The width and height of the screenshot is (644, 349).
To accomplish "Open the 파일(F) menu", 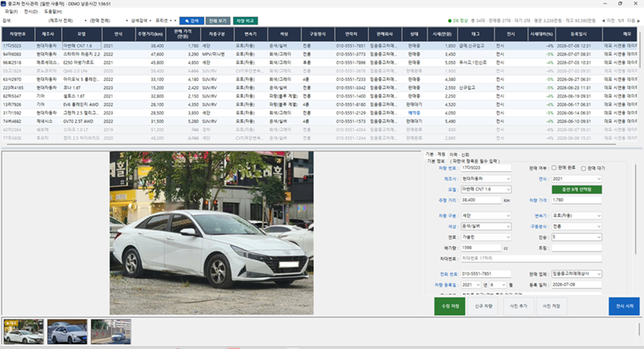I will [11, 11].
